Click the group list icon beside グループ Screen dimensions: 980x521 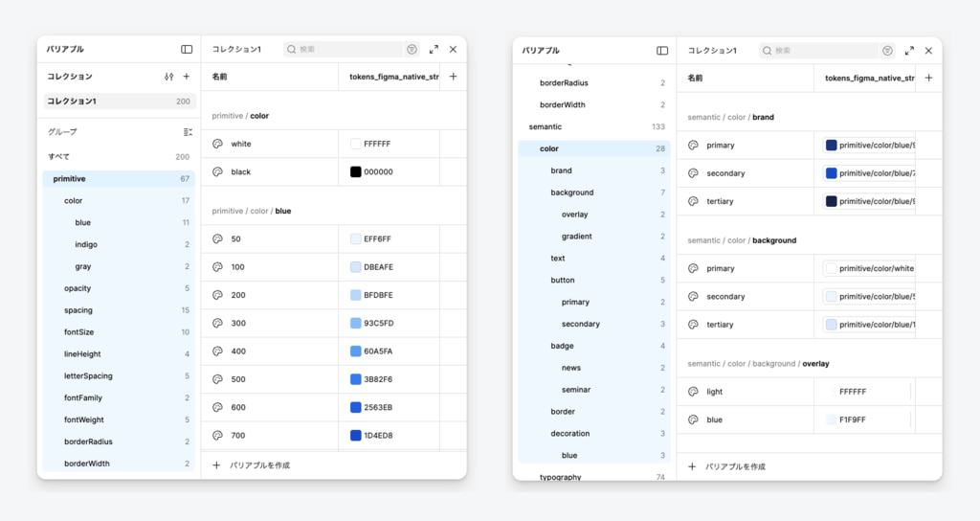[x=188, y=132]
